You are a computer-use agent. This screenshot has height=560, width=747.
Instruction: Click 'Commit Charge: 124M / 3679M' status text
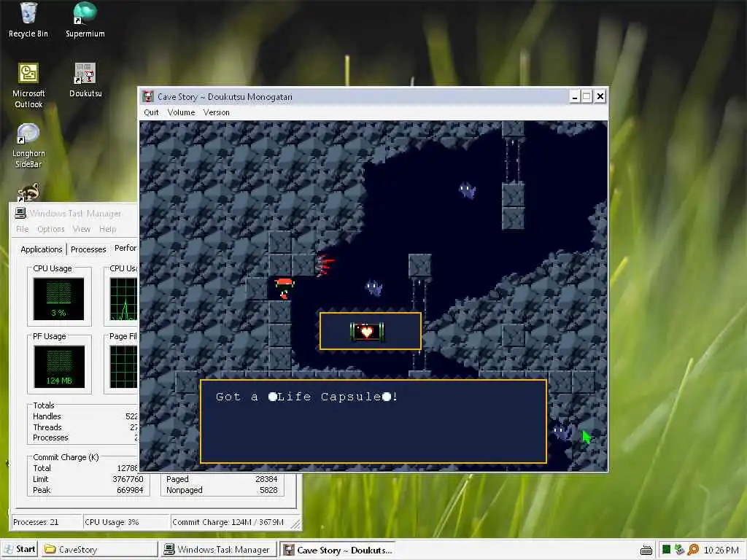pos(228,522)
